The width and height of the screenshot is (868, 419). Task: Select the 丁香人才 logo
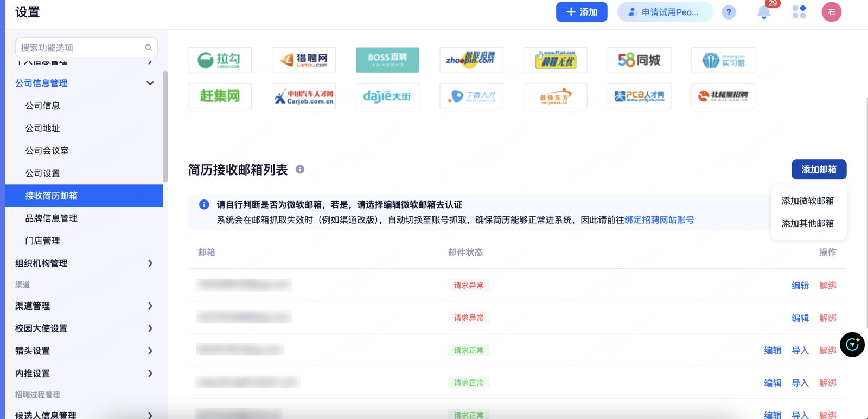471,96
